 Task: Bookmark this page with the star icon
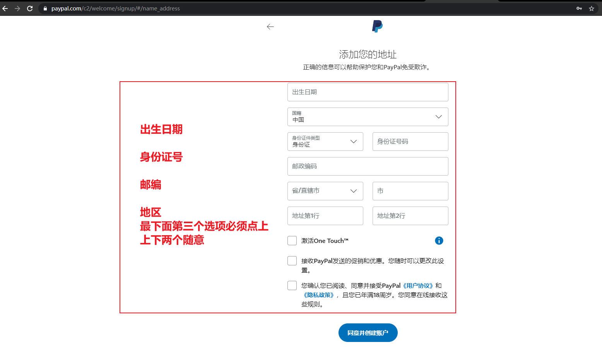(x=592, y=9)
